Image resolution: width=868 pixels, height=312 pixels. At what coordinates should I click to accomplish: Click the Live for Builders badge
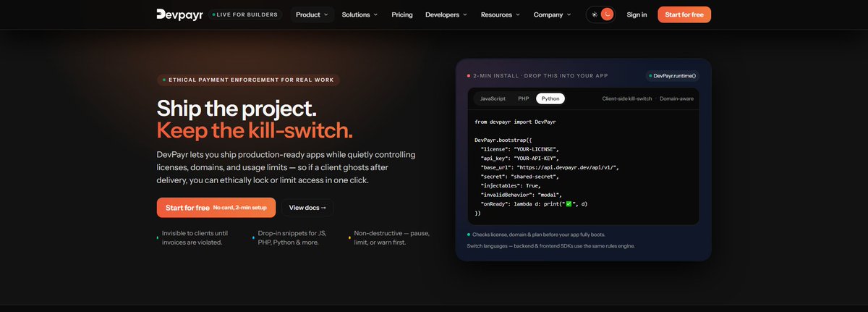pyautogui.click(x=245, y=14)
